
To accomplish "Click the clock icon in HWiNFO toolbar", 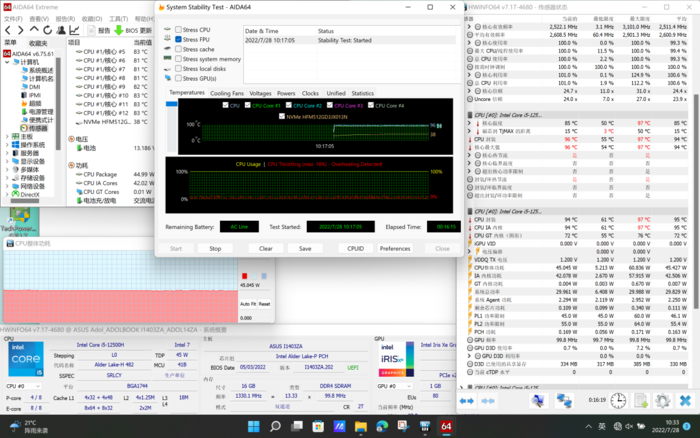I will (618, 400).
